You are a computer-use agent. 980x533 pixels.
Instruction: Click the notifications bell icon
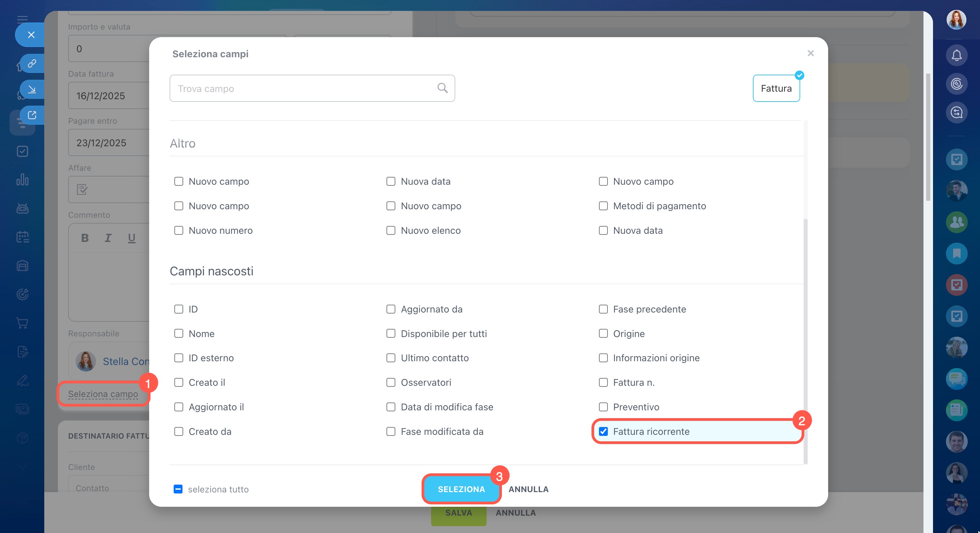[956, 56]
